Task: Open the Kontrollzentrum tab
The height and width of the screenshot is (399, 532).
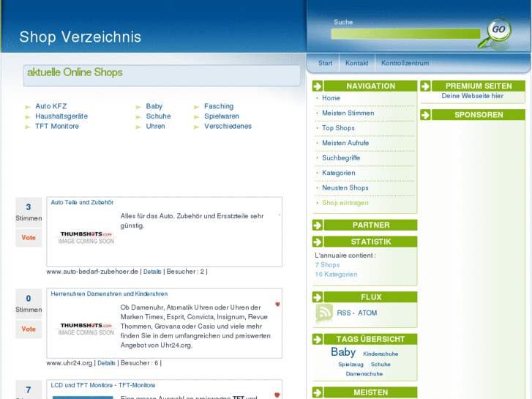Action: point(405,63)
